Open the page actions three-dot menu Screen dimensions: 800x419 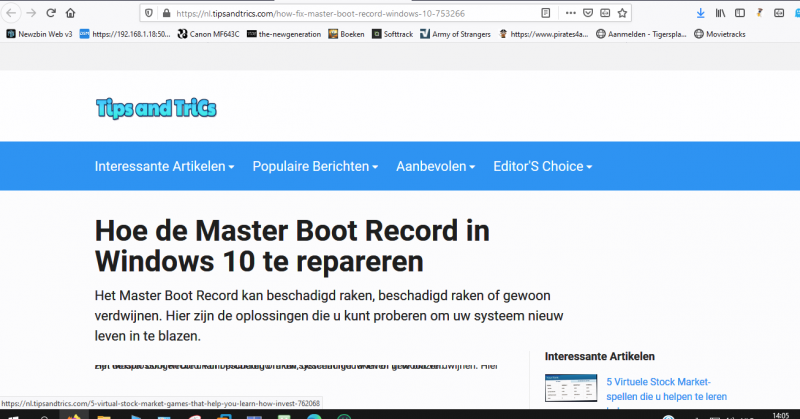point(571,13)
